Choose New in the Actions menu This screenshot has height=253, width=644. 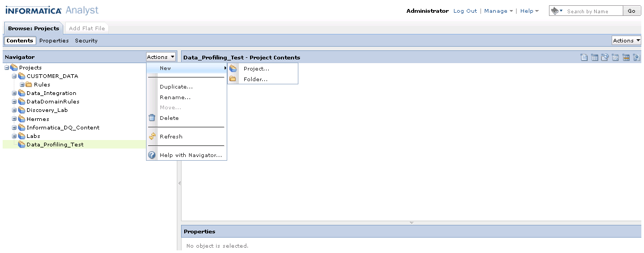click(x=187, y=68)
